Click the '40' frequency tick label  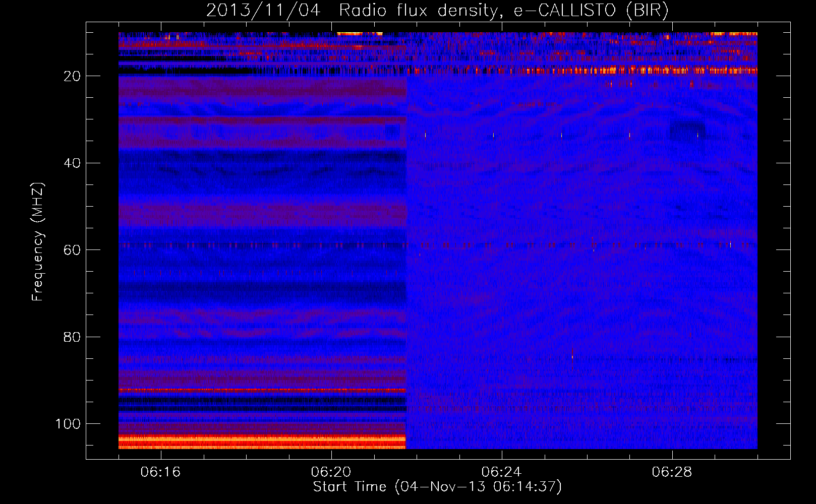(x=73, y=163)
